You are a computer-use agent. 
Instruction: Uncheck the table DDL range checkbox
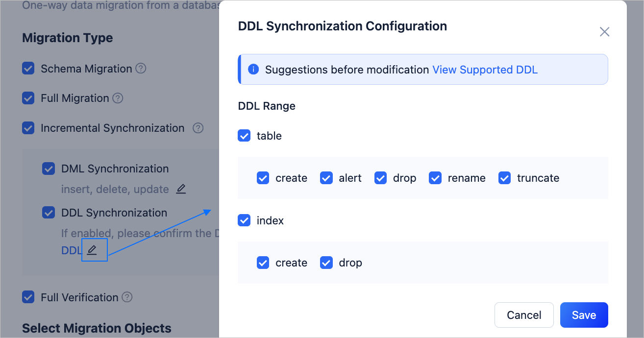click(244, 136)
